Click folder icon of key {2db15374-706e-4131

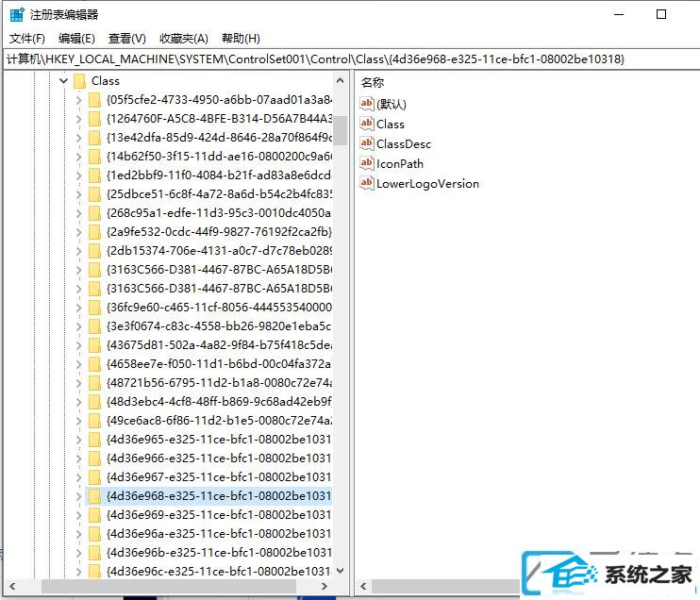[x=94, y=250]
